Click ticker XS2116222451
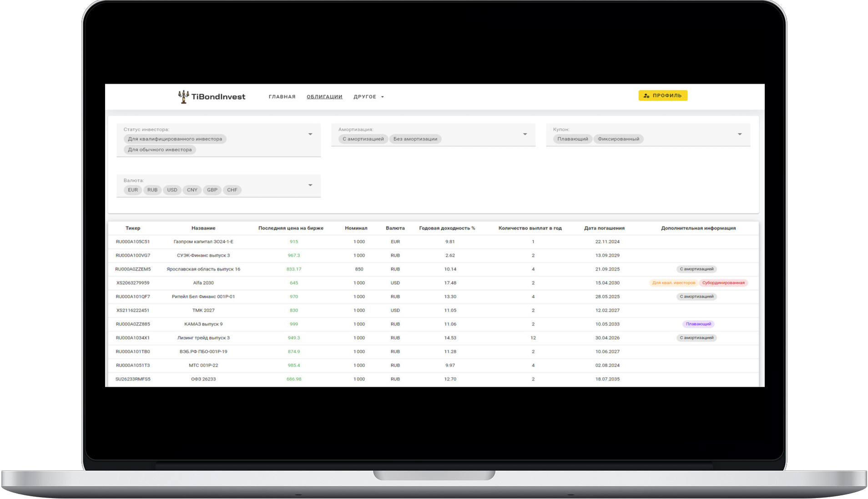Viewport: 868px width, 499px height. tap(133, 311)
